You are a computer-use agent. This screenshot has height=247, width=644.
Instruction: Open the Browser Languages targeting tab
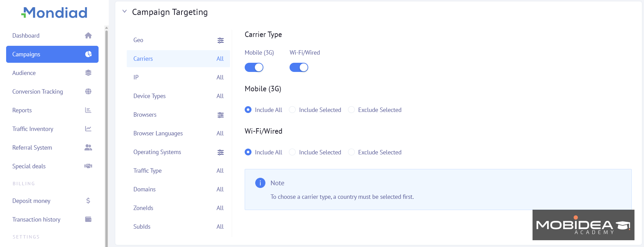178,133
